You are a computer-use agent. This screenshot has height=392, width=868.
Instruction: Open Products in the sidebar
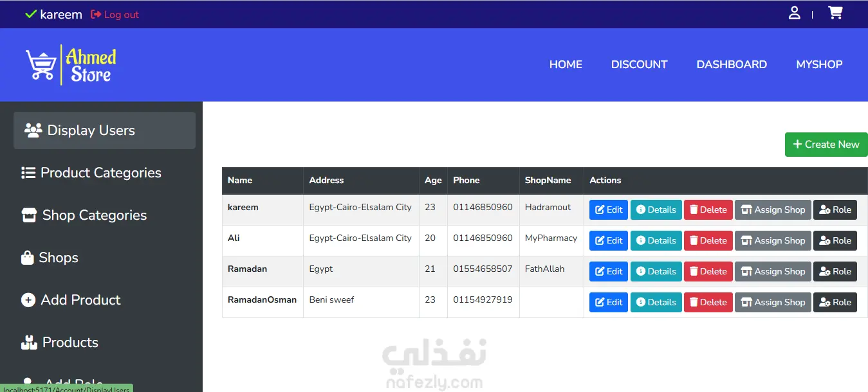[59, 343]
